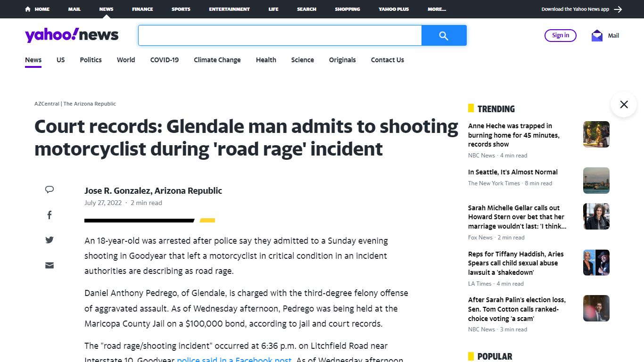Open the Anne Heche trapped in burning home story

click(x=513, y=135)
